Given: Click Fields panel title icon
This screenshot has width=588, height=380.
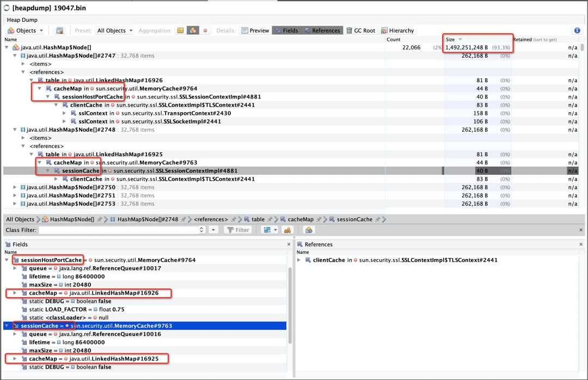Looking at the screenshot, I should point(8,244).
